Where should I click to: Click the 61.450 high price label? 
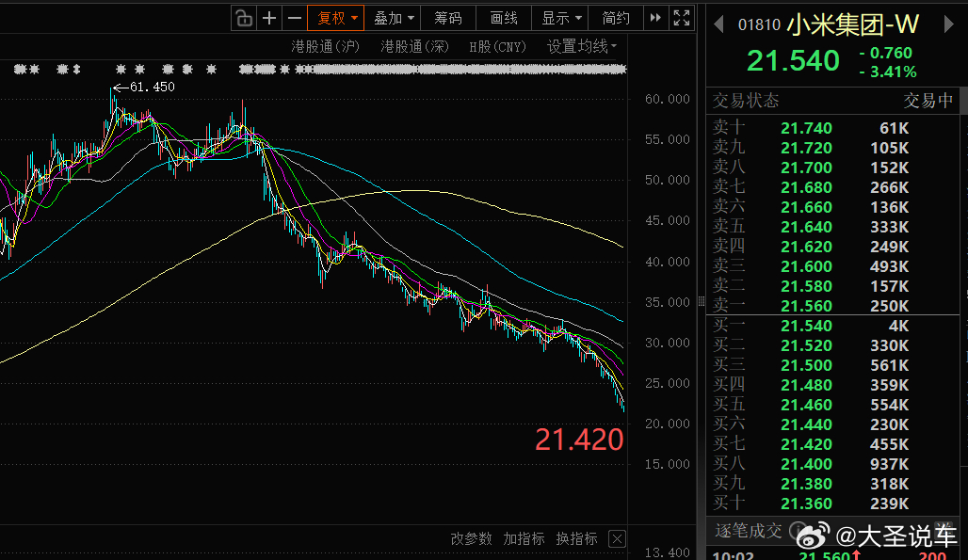point(153,87)
